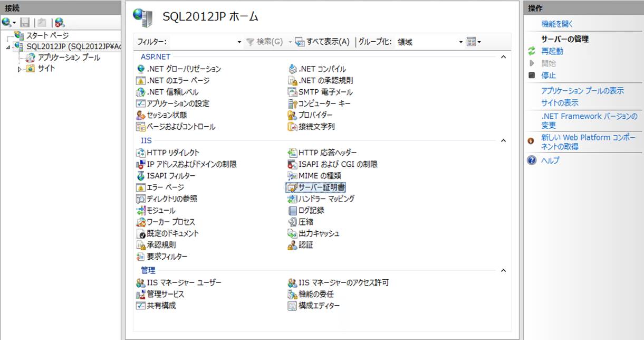Click 新しい Web Platform コンポーネントの取得 link
This screenshot has width=644, height=340.
point(589,142)
